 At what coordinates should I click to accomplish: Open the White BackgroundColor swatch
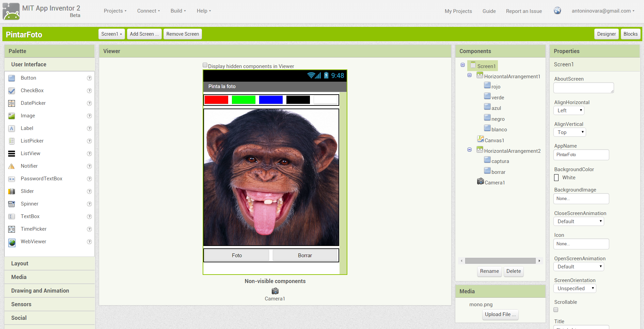click(556, 178)
